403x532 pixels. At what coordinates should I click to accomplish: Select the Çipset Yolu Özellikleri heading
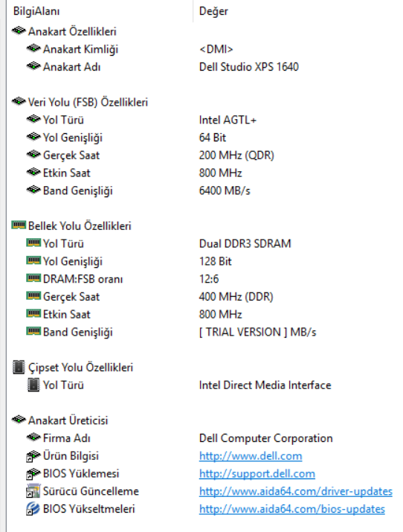80,368
